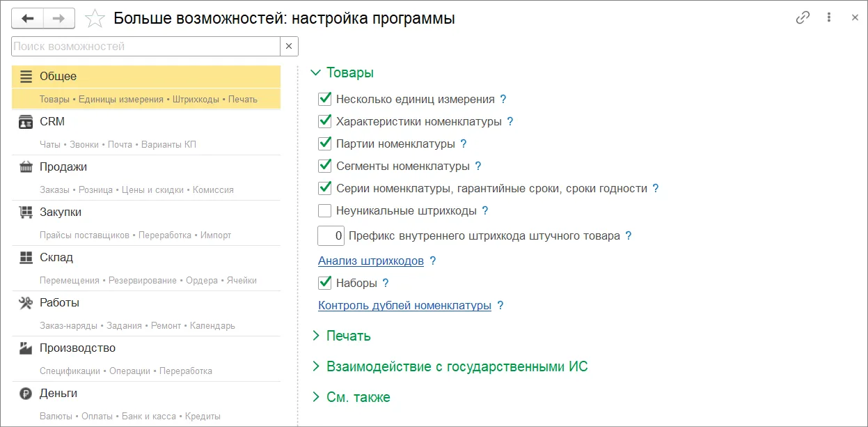The width and height of the screenshot is (868, 427).
Task: Open help for Сегменты номенклатуры
Action: click(478, 166)
